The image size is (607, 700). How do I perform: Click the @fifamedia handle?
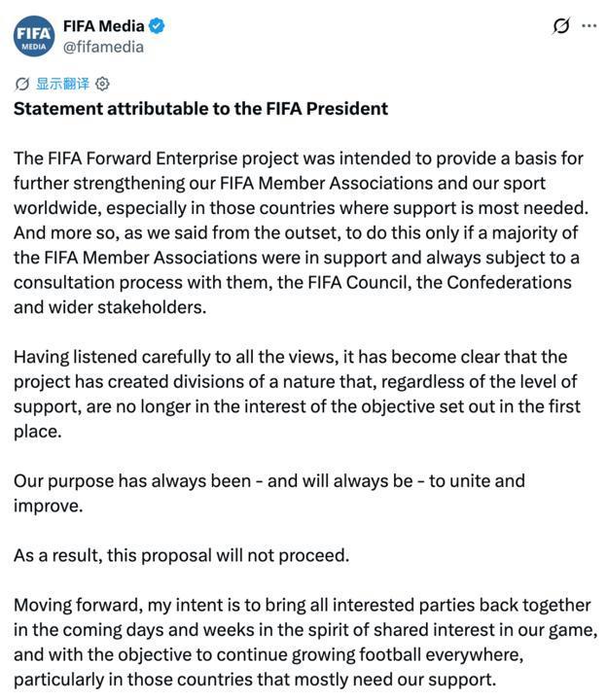(103, 47)
